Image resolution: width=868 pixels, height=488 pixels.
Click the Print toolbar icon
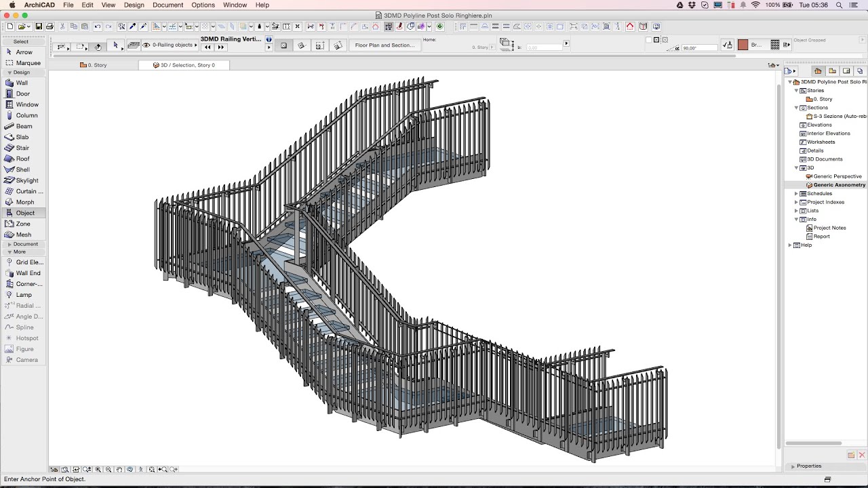[x=50, y=26]
